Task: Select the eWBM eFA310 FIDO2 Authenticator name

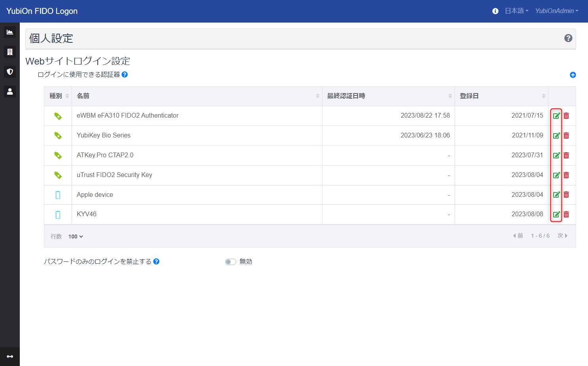Action: pyautogui.click(x=127, y=115)
